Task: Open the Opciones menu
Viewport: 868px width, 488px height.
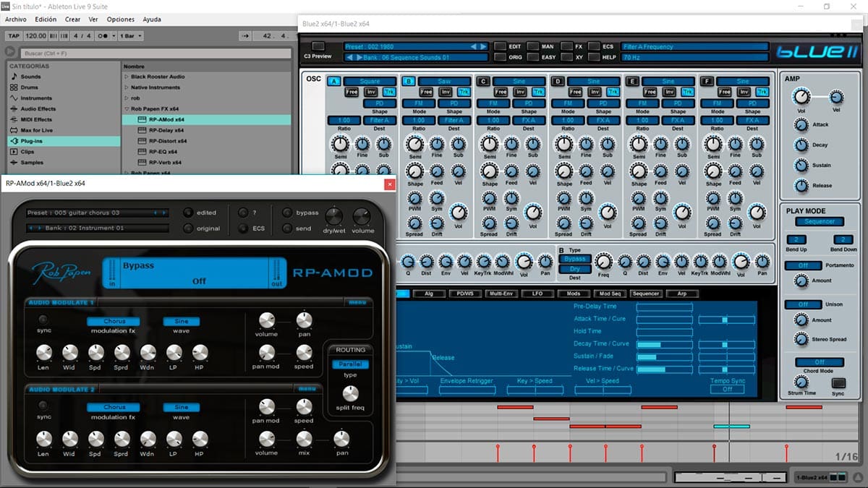Action: point(121,20)
